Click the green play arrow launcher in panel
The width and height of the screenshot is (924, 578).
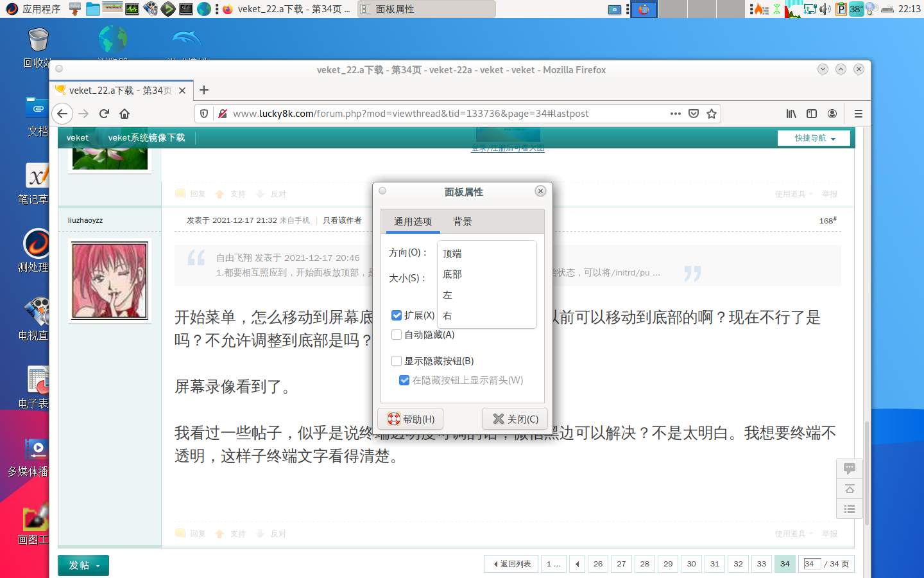tap(168, 9)
